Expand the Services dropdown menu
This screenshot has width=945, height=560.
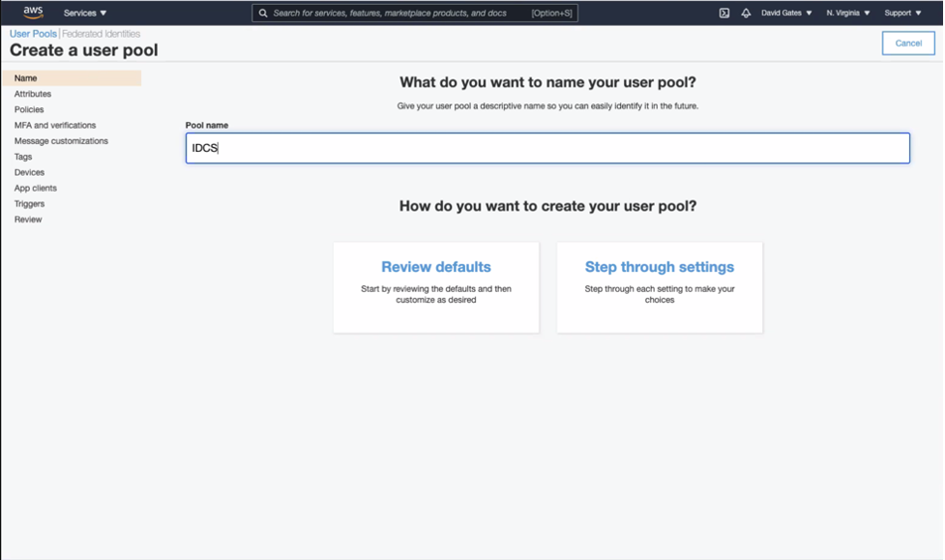click(85, 14)
